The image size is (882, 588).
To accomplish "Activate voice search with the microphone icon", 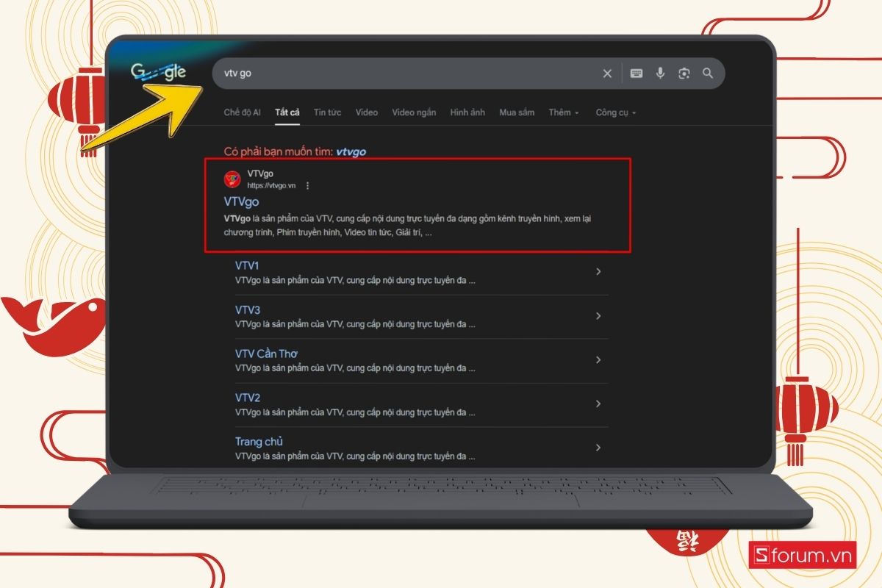I will coord(660,73).
